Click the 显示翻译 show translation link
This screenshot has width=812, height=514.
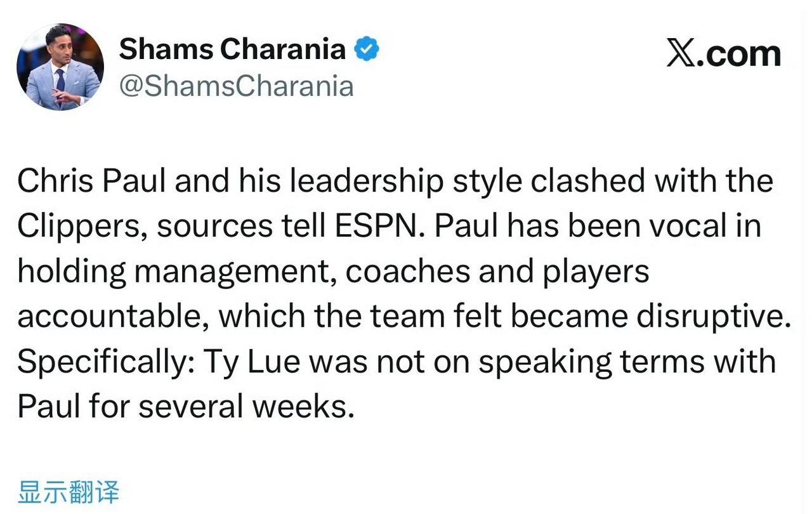pos(69,491)
